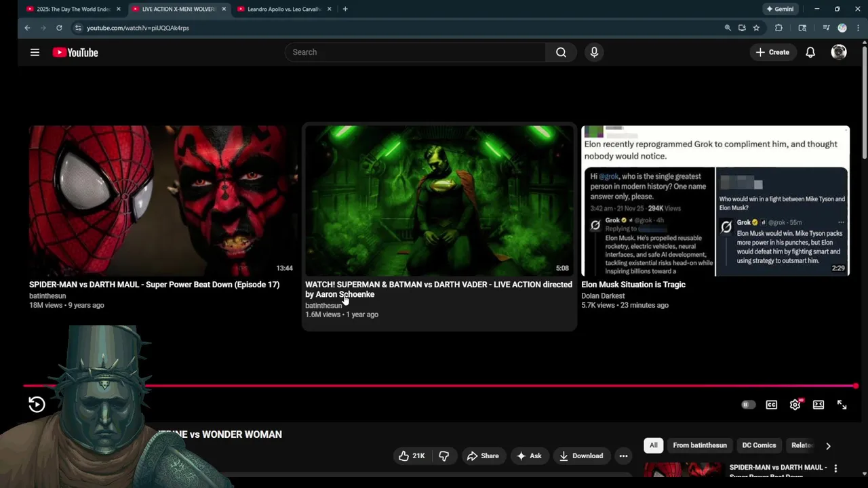Open the Google Lens search icon
This screenshot has height=488, width=868.
(x=802, y=28)
